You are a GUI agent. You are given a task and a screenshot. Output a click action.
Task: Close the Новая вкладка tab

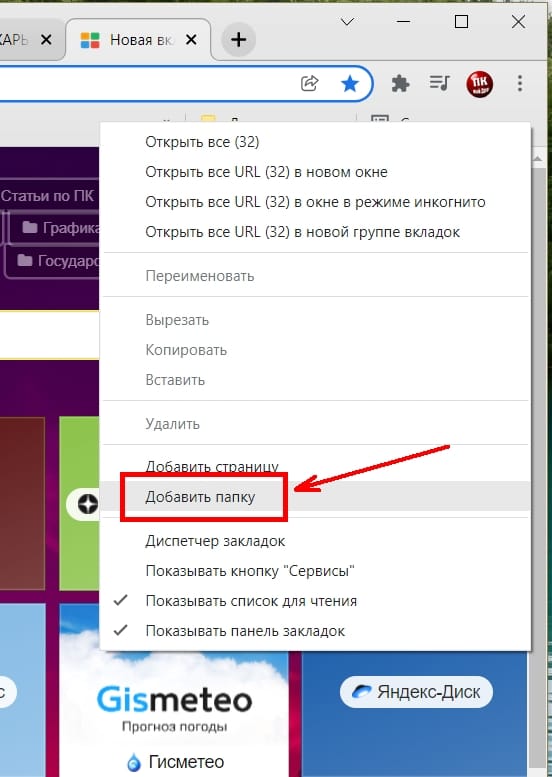coord(191,40)
